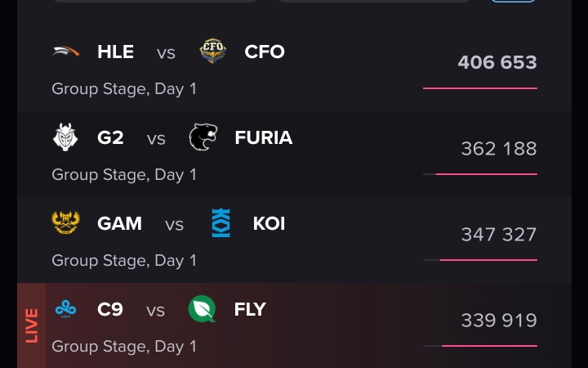Screen dimensions: 588x368
Task: Click the GAM team logo
Action: 66,223
